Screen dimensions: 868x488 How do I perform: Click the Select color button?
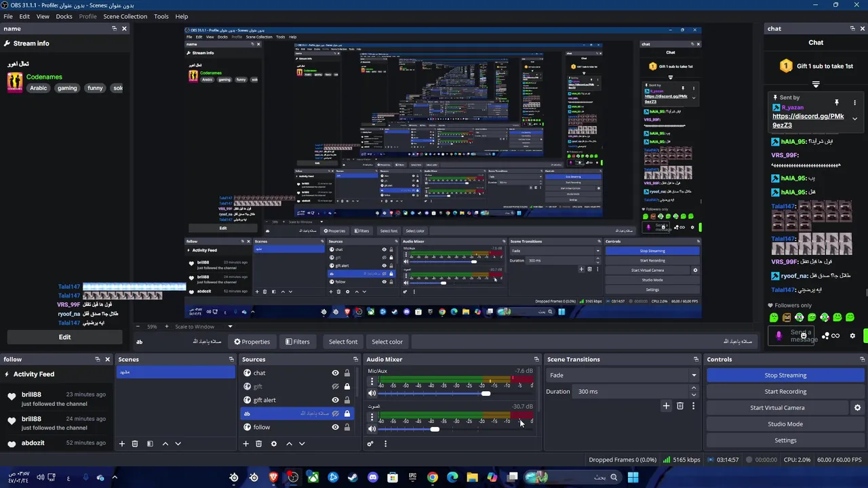(x=387, y=342)
